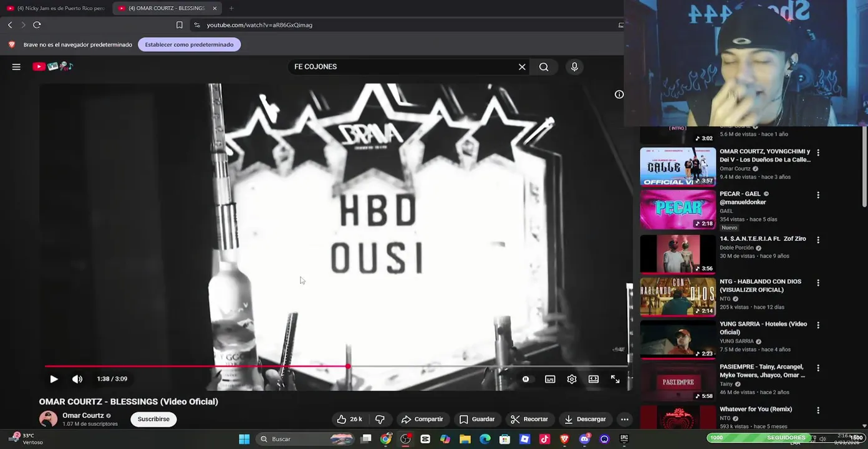Open Epic Games Launcher from taskbar
This screenshot has height=449, width=868.
click(x=624, y=439)
